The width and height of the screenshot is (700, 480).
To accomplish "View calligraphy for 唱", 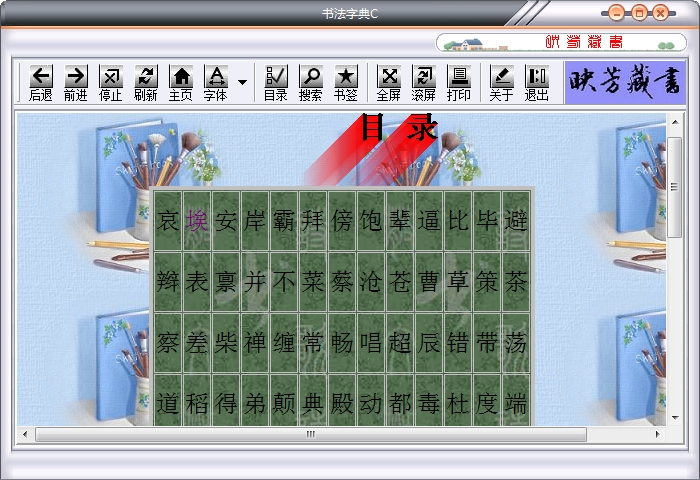I will 371,343.
